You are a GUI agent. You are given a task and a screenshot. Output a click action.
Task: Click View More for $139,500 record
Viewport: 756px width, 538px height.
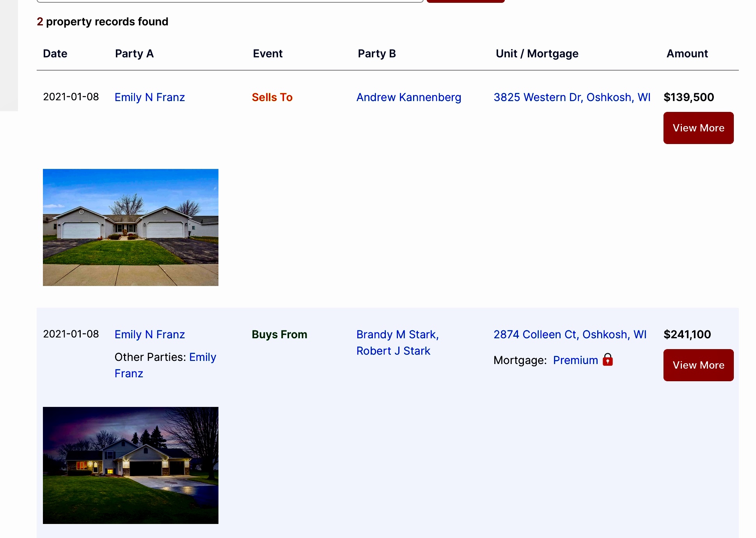[698, 128]
